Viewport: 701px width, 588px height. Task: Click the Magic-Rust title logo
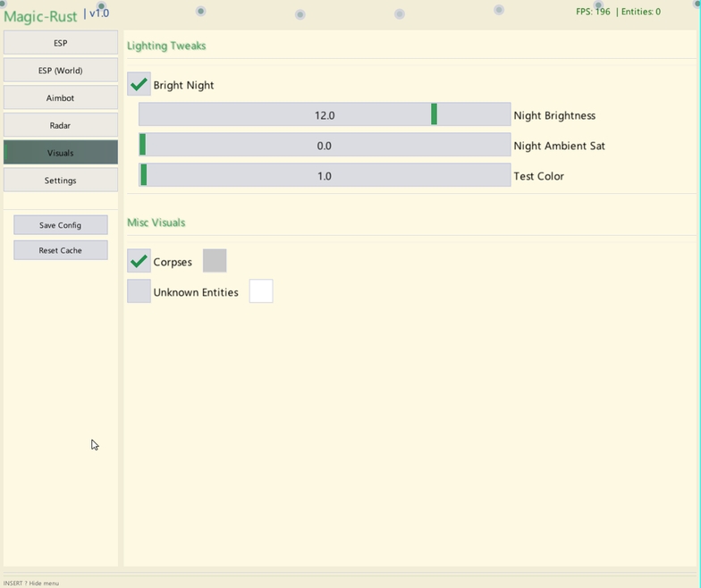click(x=41, y=16)
